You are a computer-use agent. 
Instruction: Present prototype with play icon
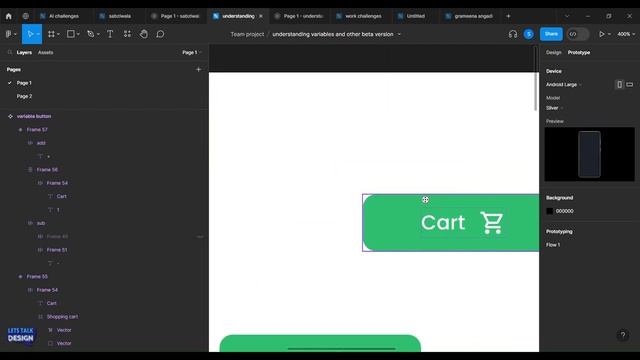click(x=601, y=34)
